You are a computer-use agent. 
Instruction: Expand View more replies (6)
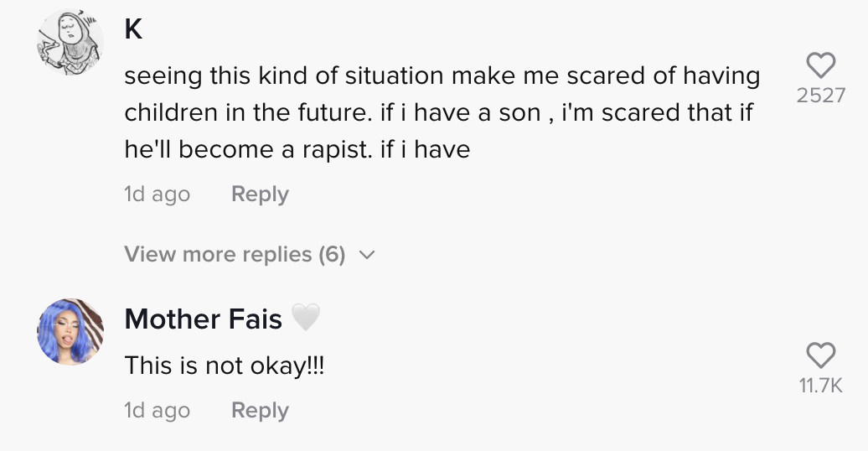(235, 254)
